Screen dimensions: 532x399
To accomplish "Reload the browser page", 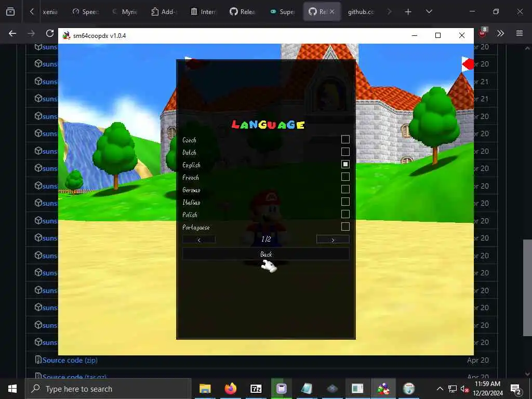I will [x=50, y=33].
